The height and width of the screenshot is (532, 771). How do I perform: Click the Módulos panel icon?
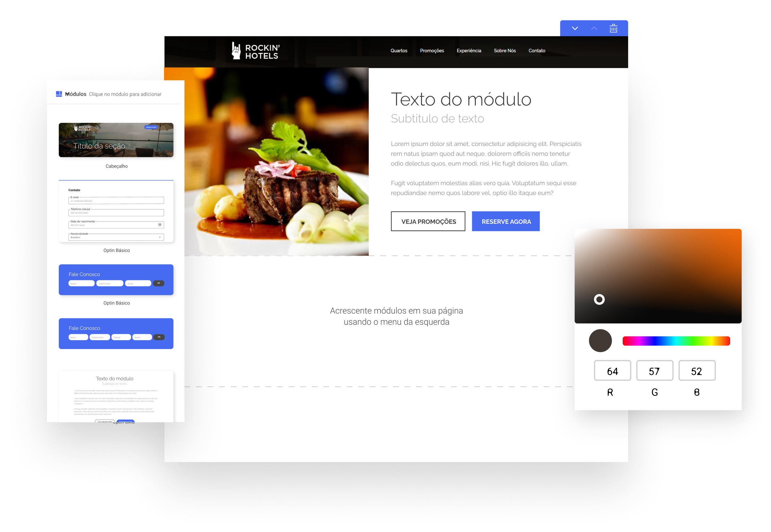[58, 94]
